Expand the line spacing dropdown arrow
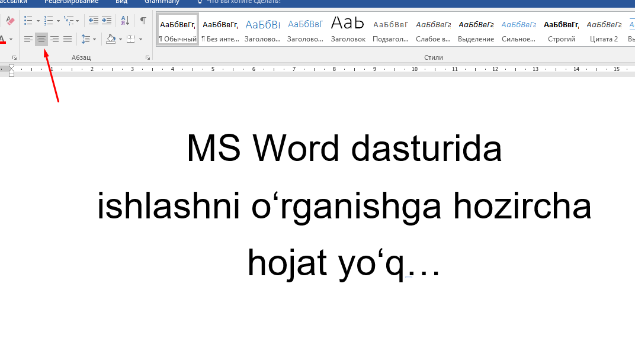635x364 pixels. 94,39
